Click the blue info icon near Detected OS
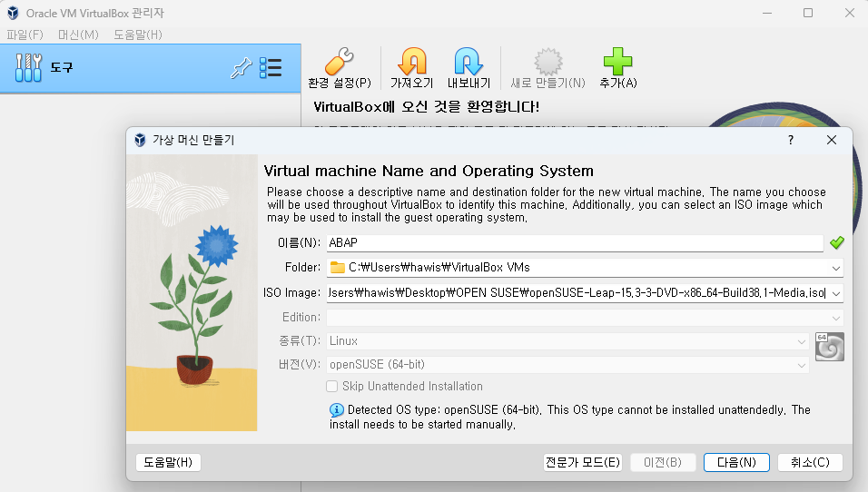The height and width of the screenshot is (492, 868). (x=337, y=410)
